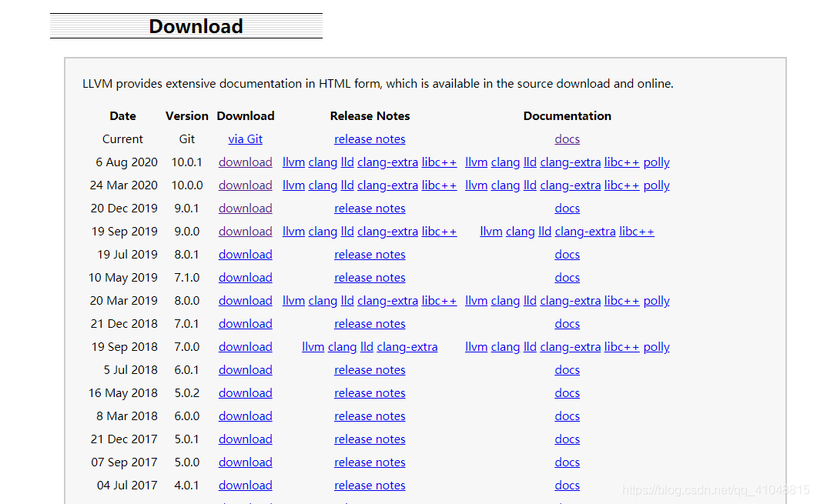Open llvm release notes for 7.0.0
The width and height of the screenshot is (817, 504).
pos(313,347)
